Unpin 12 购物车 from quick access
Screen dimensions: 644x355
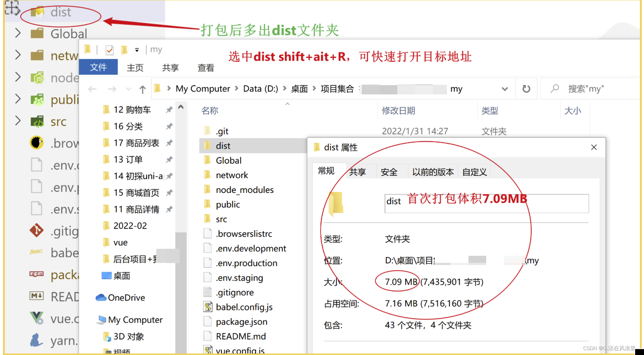pos(169,110)
